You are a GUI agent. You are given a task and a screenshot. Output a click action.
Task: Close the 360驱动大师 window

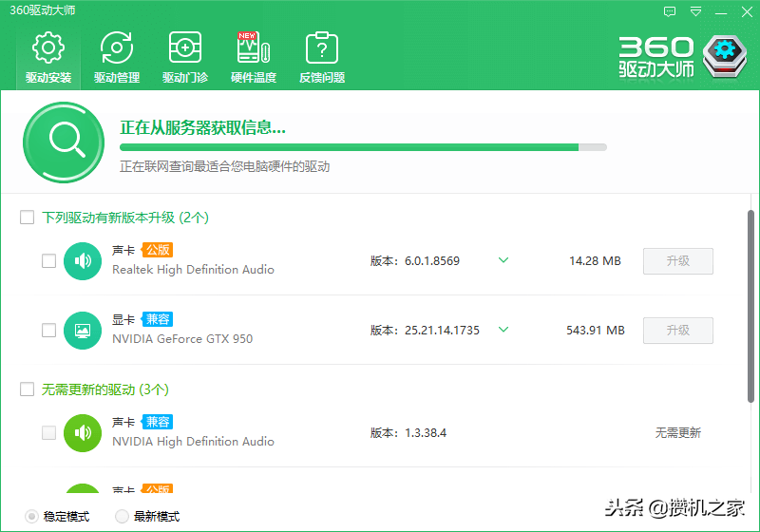click(747, 11)
